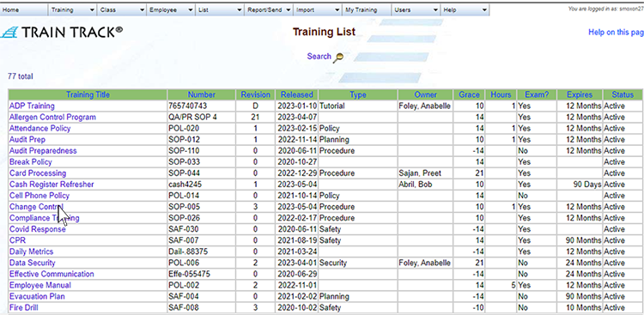Image resolution: width=644 pixels, height=315 pixels.
Task: Open the Report/Send menu
Action: (x=269, y=10)
